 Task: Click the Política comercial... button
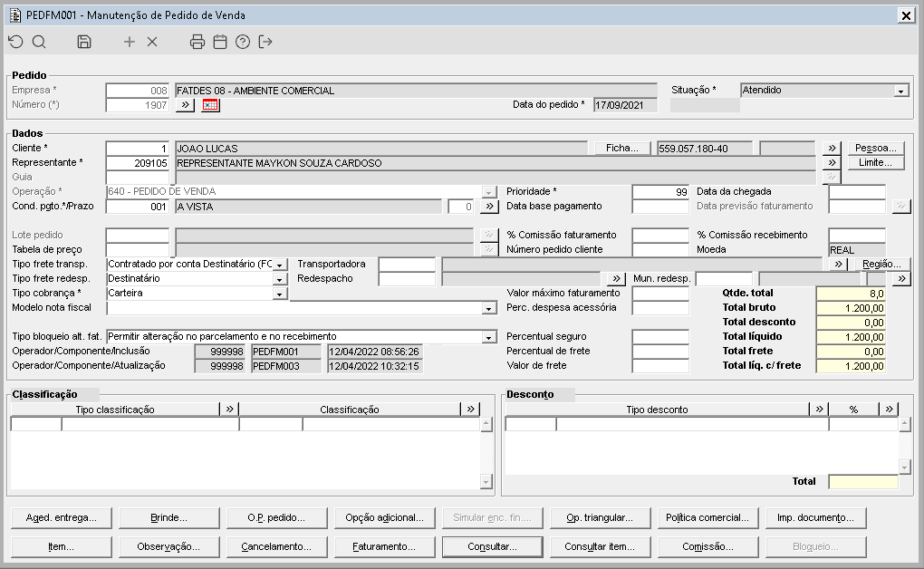pyautogui.click(x=707, y=518)
